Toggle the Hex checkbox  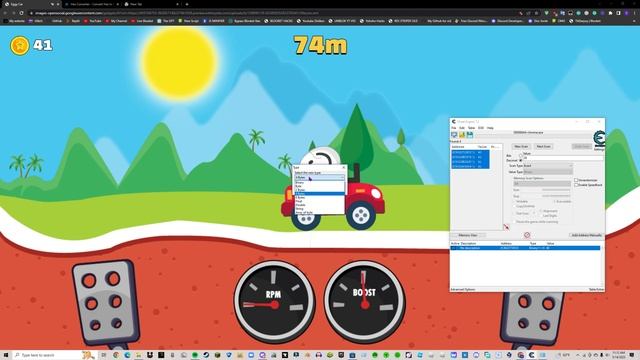click(x=520, y=156)
